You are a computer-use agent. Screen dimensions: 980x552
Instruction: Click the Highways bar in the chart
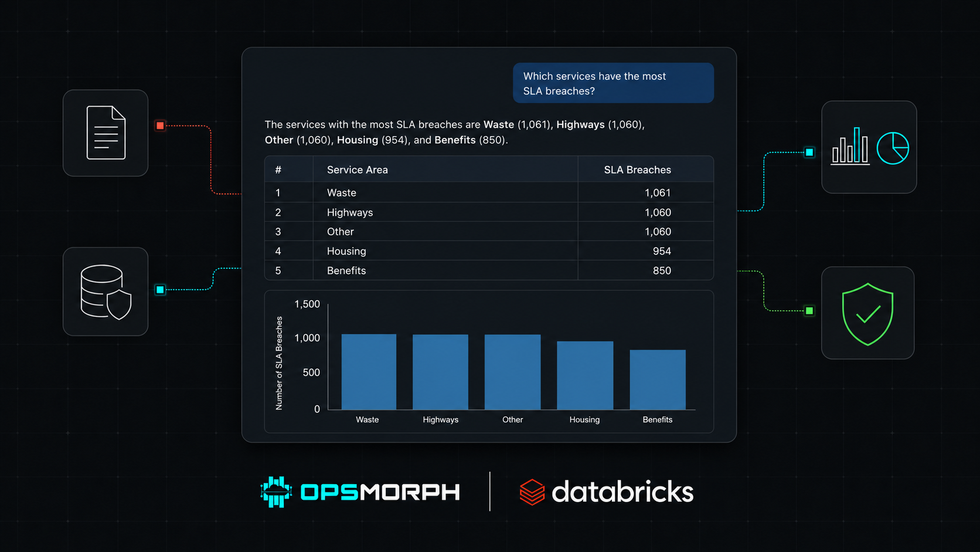440,372
